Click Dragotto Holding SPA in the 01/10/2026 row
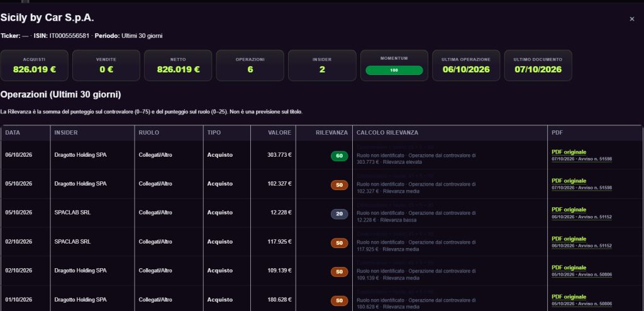 click(80, 300)
